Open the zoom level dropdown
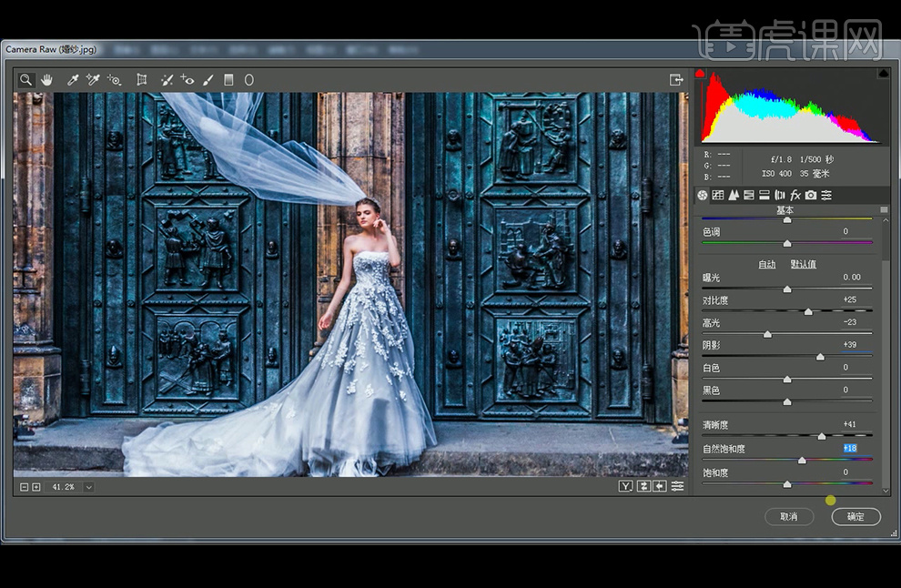 point(88,487)
